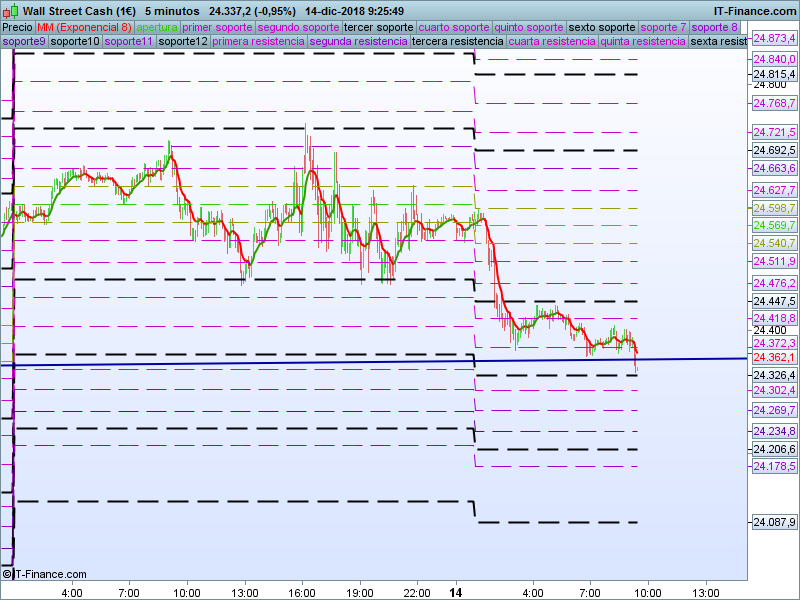The width and height of the screenshot is (800, 600).
Task: Click price label 24.234,8
Action: point(774,432)
